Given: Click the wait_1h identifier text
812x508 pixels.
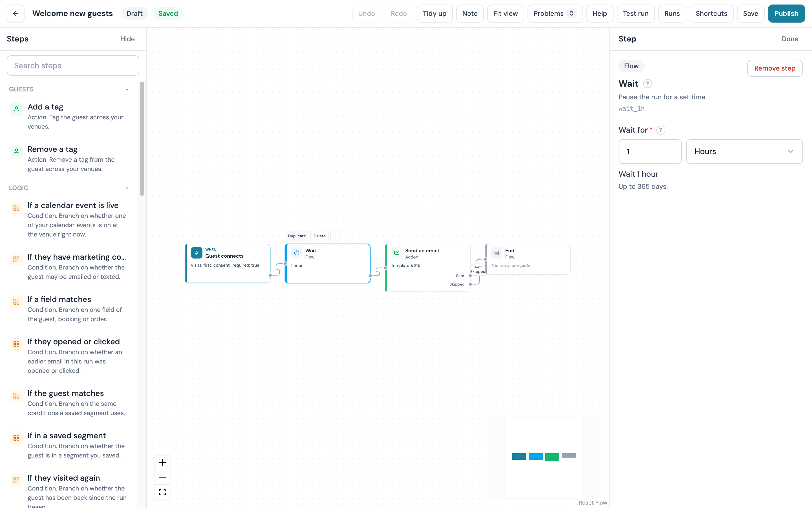Looking at the screenshot, I should click(631, 109).
